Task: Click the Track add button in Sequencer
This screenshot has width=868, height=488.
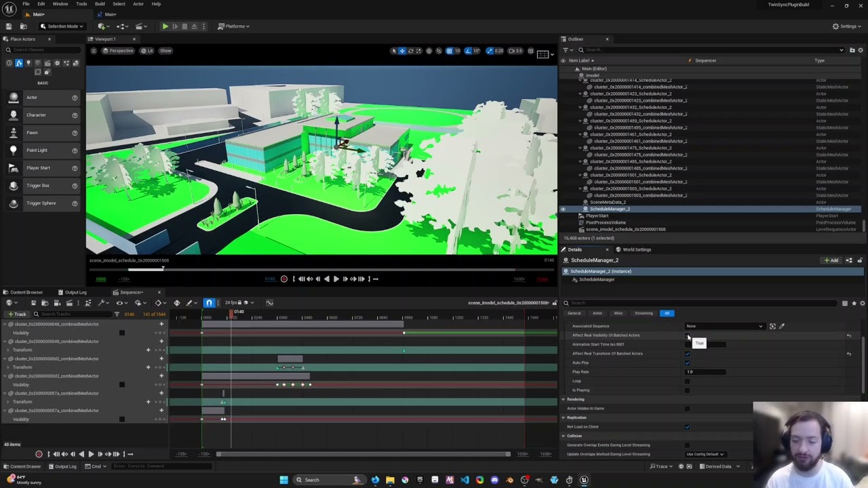Action: click(x=16, y=314)
